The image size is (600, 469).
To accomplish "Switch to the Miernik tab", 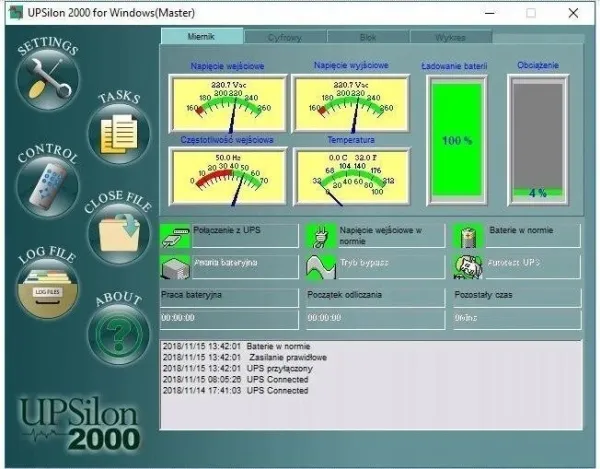I will coord(202,37).
